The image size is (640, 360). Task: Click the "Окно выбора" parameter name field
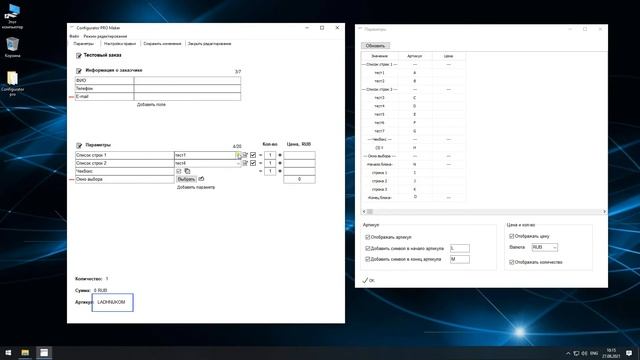click(124, 179)
